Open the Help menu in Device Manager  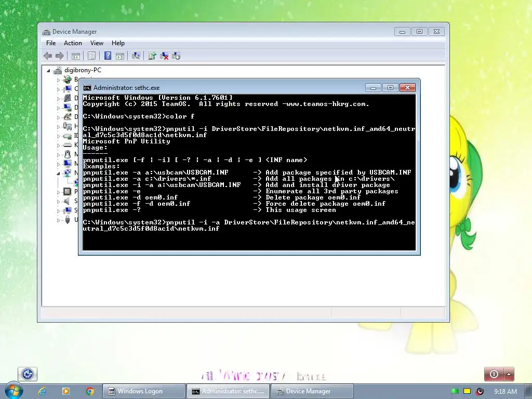[x=118, y=43]
